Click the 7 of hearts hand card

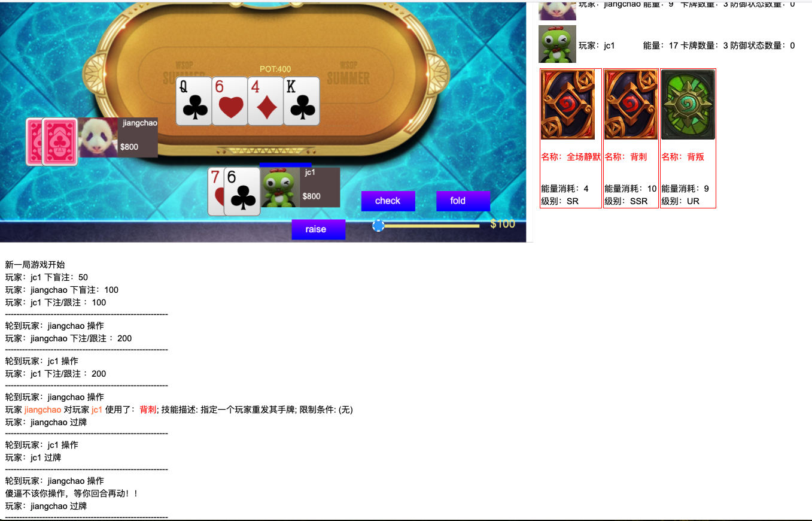click(215, 192)
